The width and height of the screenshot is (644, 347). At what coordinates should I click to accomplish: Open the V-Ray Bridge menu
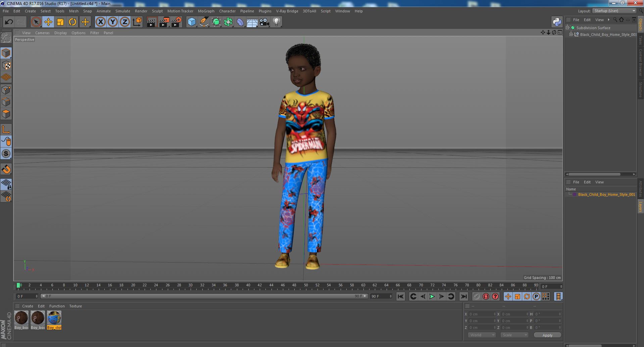(287, 11)
